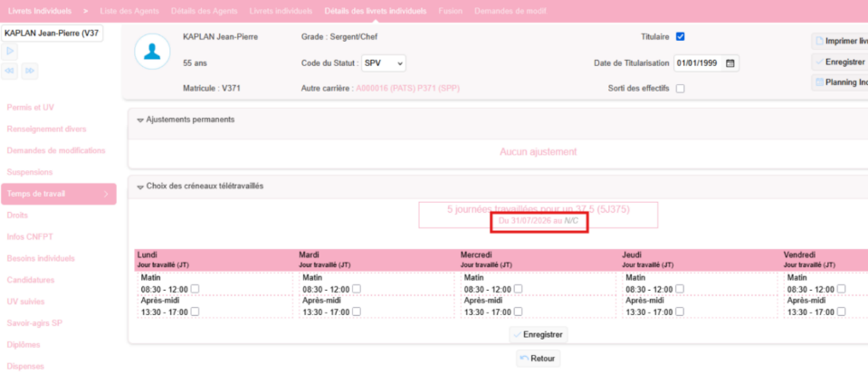The height and width of the screenshot is (374, 868).
Task: Click the chevron on Temps de travail
Action: coord(106,194)
